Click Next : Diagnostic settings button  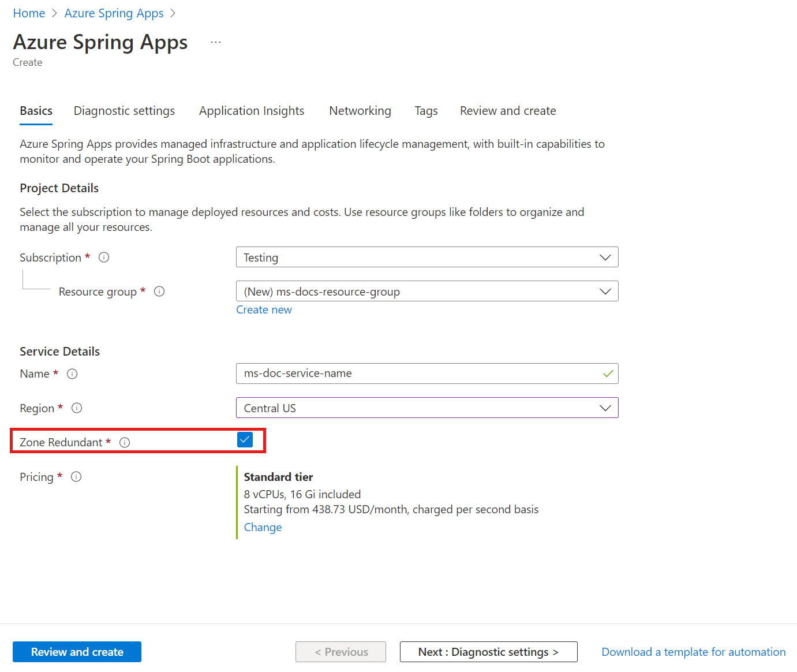488,652
